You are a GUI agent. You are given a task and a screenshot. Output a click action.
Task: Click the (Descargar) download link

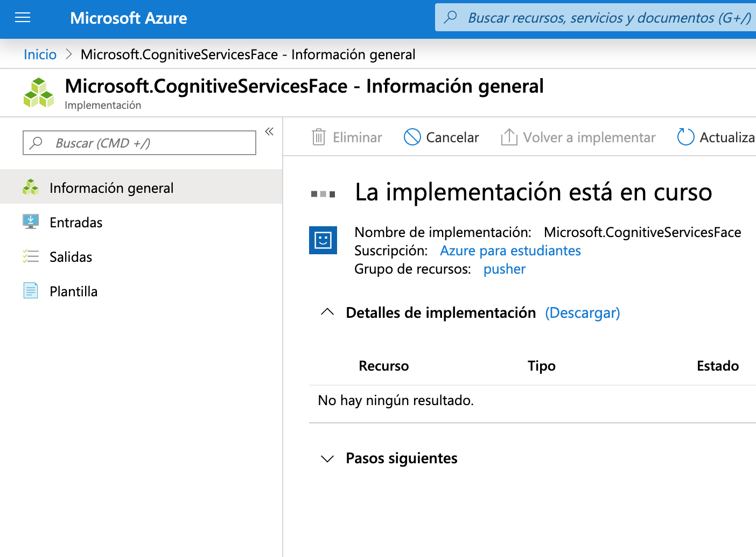(582, 312)
